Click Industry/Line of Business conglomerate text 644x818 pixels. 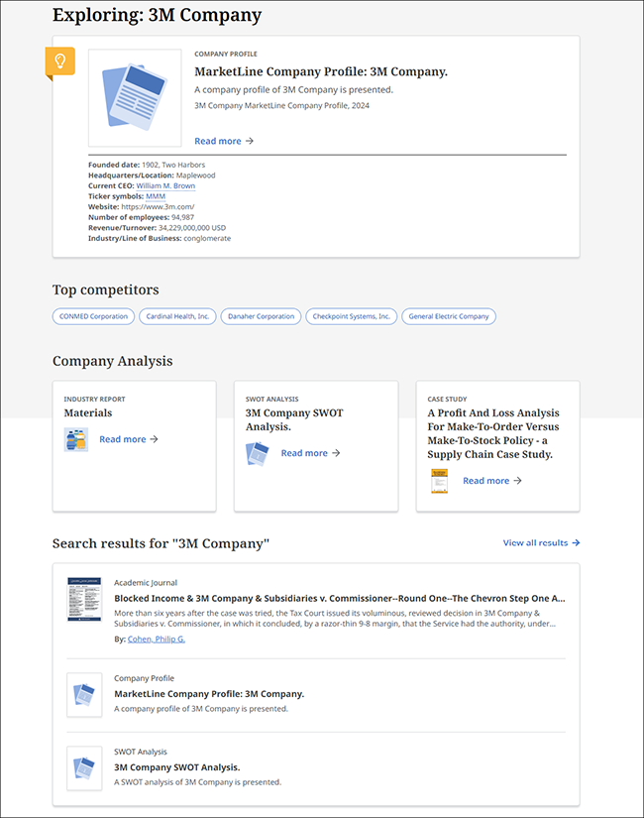click(x=160, y=238)
